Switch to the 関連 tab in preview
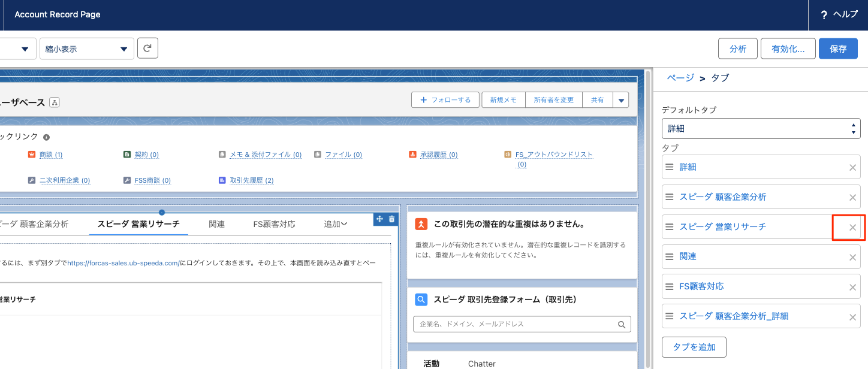 [x=216, y=224]
